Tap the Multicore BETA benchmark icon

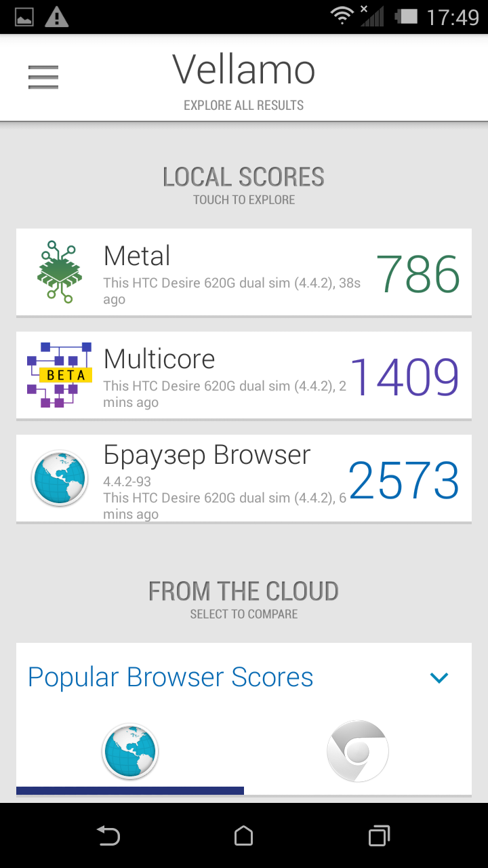59,375
